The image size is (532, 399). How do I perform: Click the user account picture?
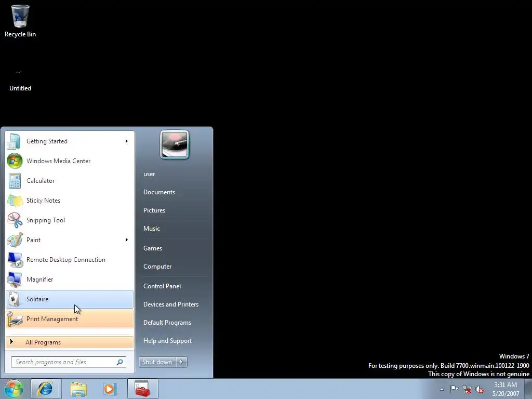tap(175, 144)
